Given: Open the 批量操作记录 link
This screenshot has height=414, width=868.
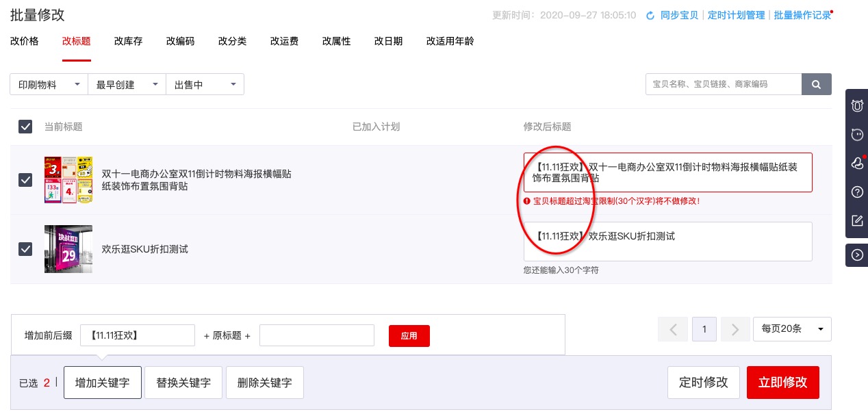Looking at the screenshot, I should point(802,15).
